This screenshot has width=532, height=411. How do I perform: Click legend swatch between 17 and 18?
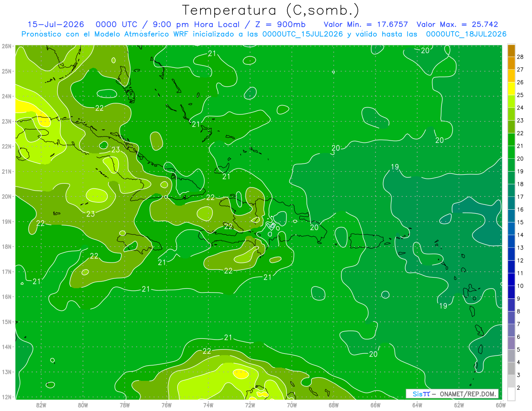coord(511,191)
